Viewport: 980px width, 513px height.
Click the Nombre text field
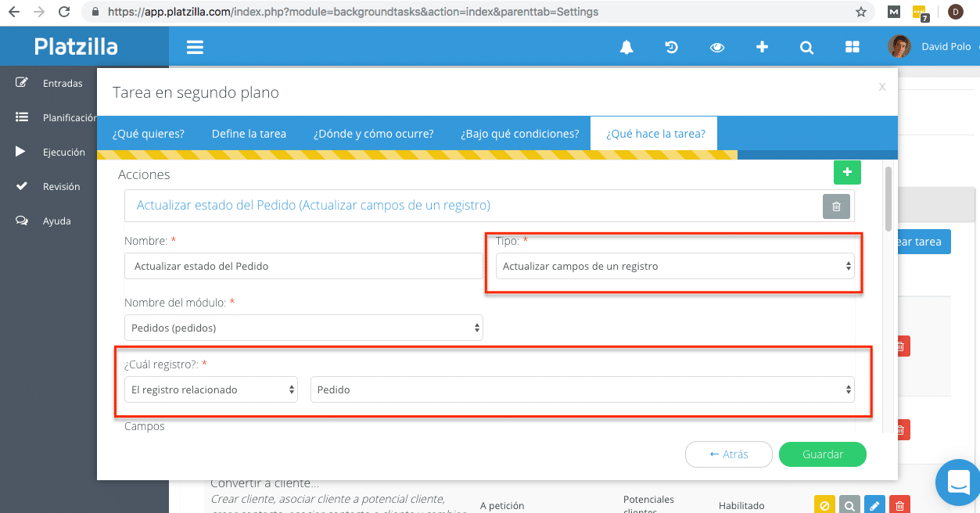(303, 267)
